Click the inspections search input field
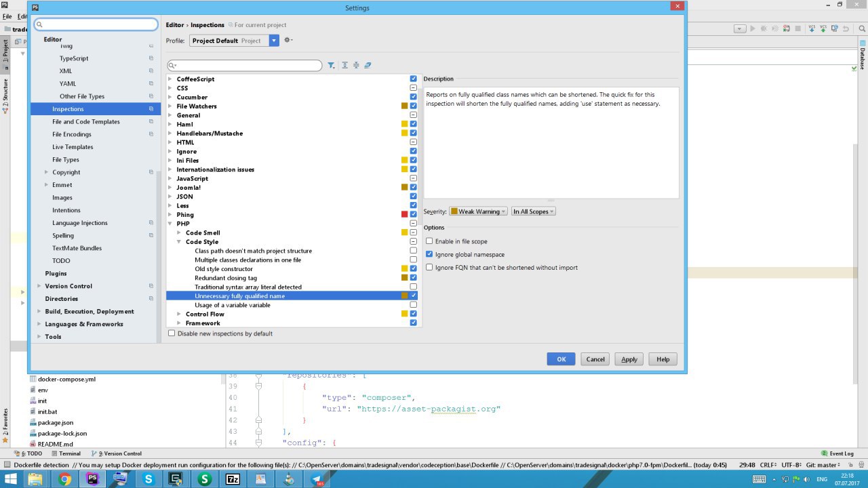Image resolution: width=868 pixels, height=488 pixels. tap(245, 66)
